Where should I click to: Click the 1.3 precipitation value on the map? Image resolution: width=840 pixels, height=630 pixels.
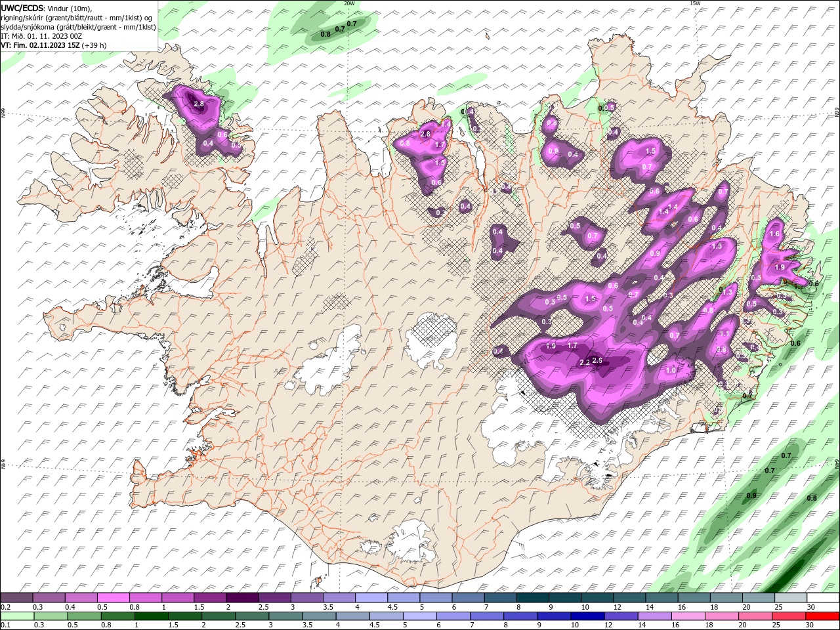[x=727, y=291]
